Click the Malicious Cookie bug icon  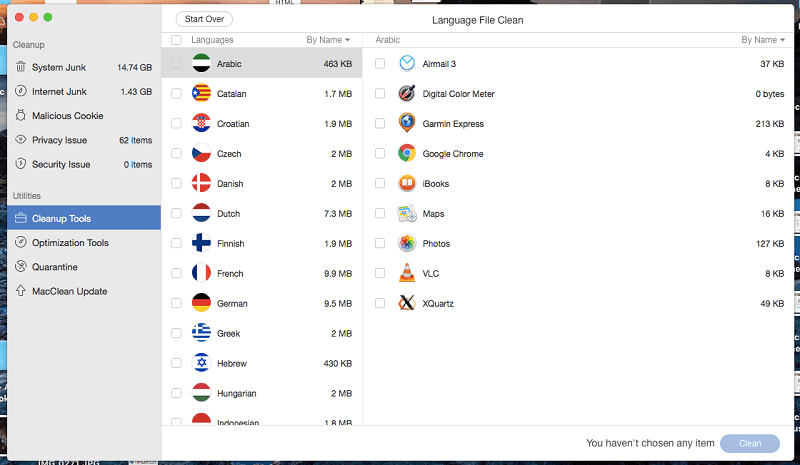[x=20, y=115]
